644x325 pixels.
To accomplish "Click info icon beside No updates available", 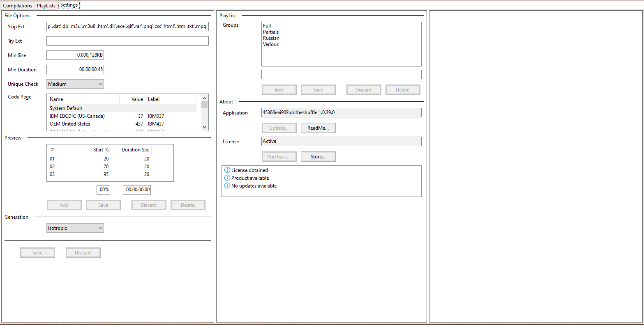I will tap(227, 186).
